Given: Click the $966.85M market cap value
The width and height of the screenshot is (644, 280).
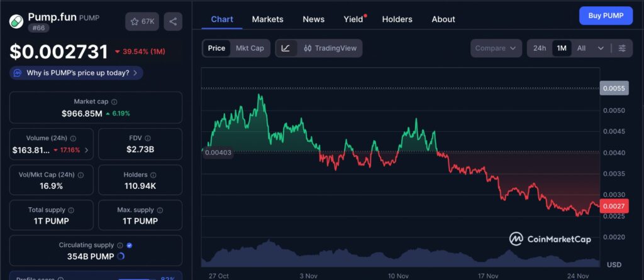Looking at the screenshot, I should click(x=82, y=113).
